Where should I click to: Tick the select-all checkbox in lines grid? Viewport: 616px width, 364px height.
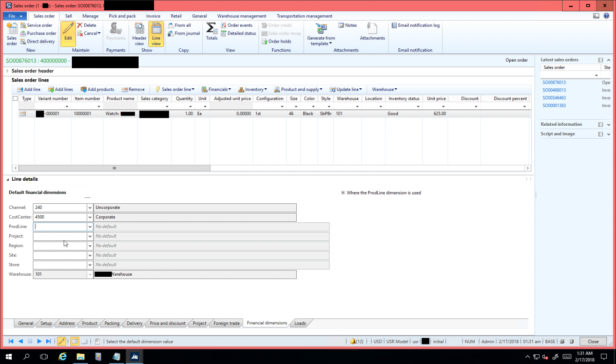(x=15, y=99)
